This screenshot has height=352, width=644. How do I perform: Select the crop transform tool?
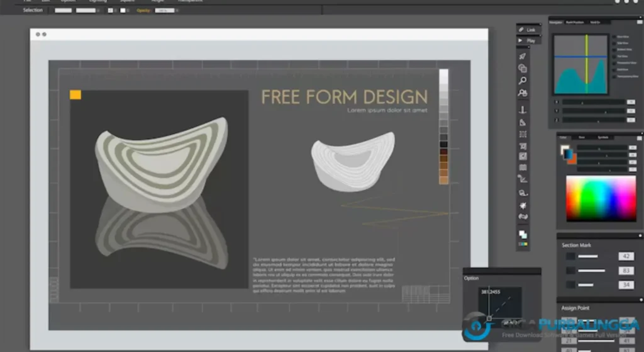click(523, 146)
